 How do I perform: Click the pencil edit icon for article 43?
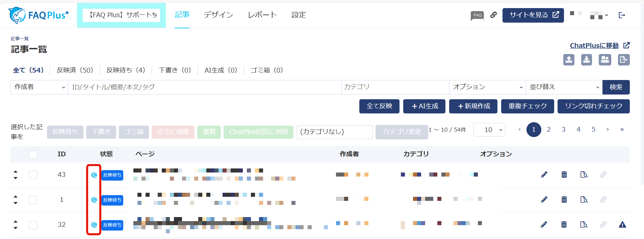pyautogui.click(x=544, y=175)
